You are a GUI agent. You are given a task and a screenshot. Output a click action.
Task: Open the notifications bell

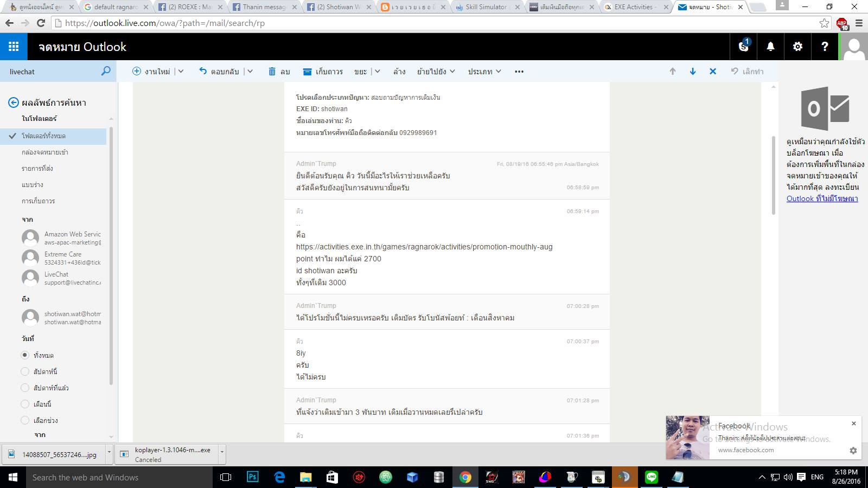click(770, 47)
